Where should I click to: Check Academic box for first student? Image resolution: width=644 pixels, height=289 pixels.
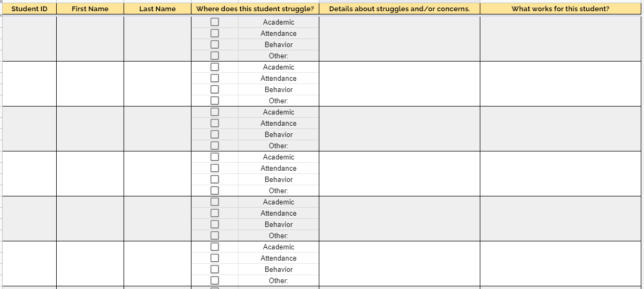(214, 22)
